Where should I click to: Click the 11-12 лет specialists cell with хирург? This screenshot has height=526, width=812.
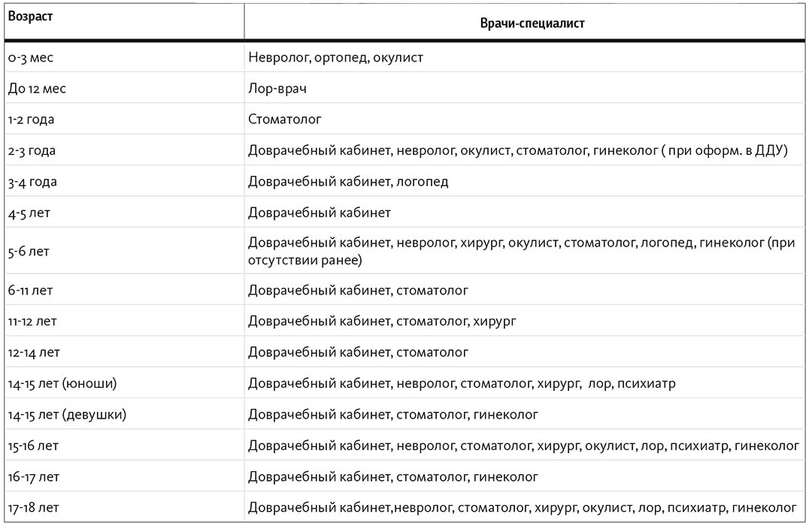tap(525, 321)
